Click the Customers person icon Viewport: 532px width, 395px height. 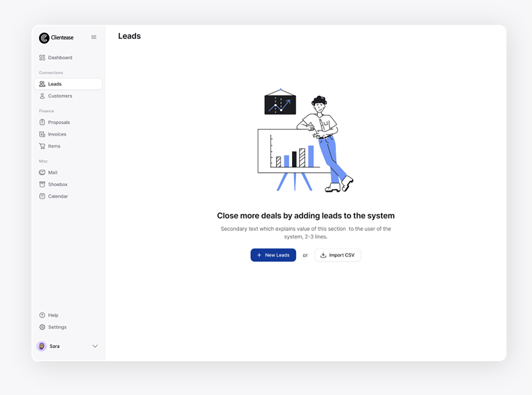[42, 96]
